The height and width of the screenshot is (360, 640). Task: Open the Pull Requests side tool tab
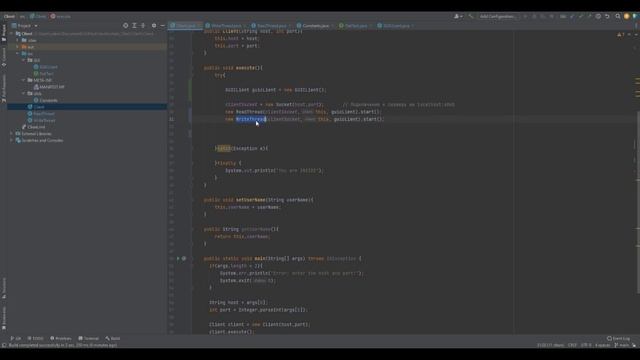pos(4,88)
